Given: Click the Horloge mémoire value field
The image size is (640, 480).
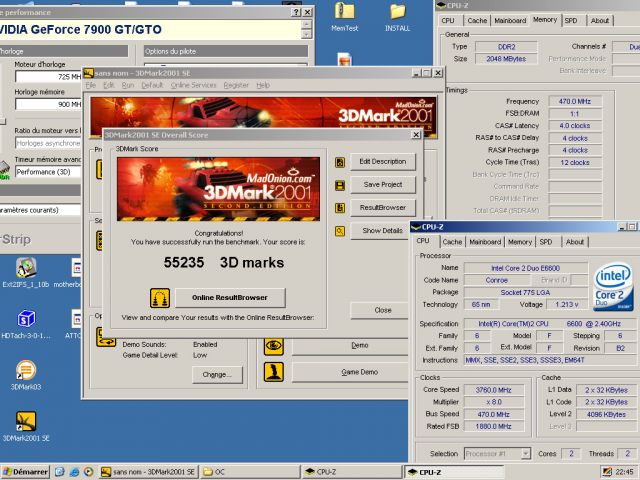Looking at the screenshot, I should pyautogui.click(x=48, y=104).
